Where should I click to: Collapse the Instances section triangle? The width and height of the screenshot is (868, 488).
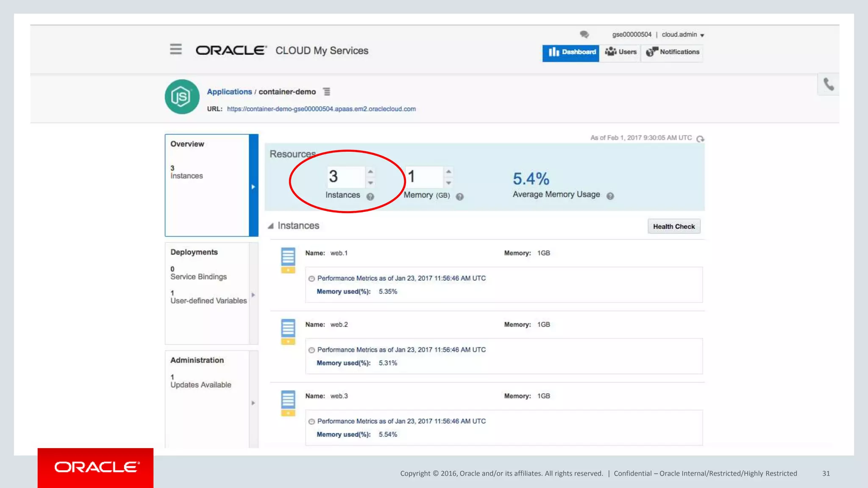point(270,226)
